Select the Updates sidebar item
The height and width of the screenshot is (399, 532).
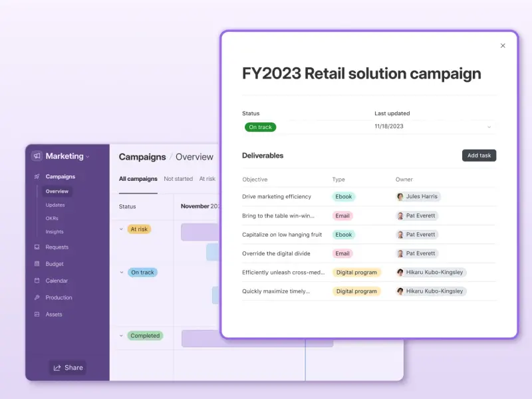[55, 205]
